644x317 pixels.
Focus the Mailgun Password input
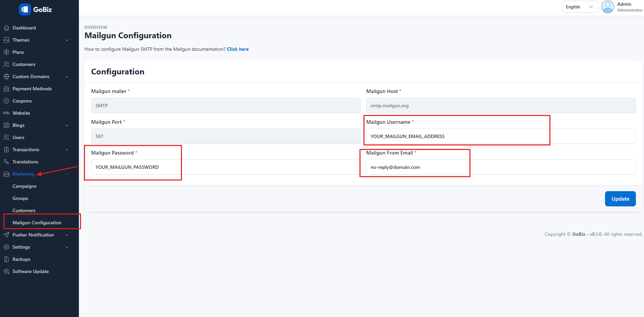[x=226, y=167]
